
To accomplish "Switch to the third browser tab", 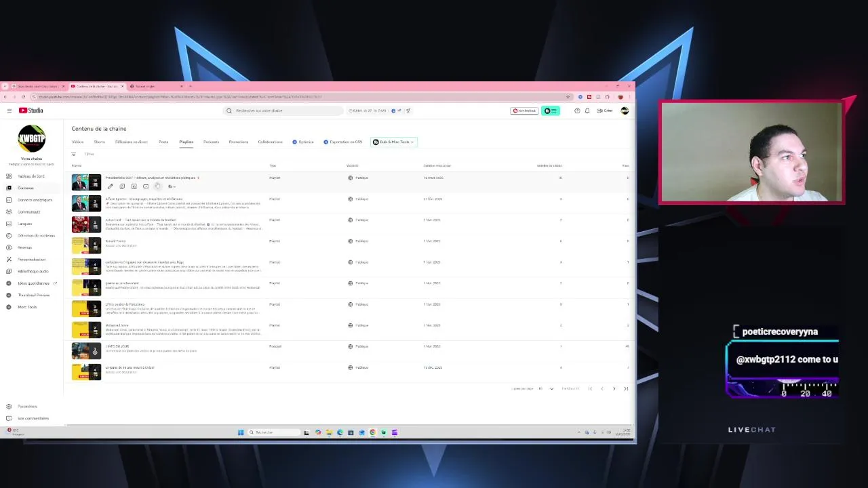I will point(156,86).
